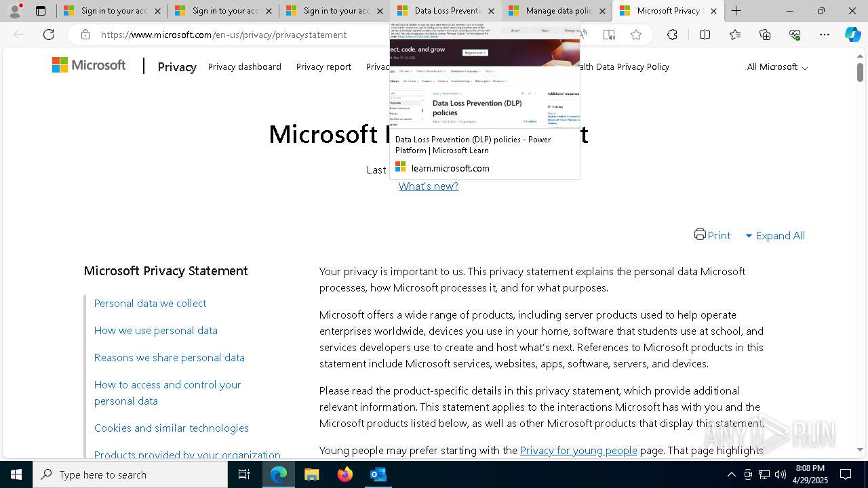The image size is (868, 488).
Task: Open the Tab actions menu icon
Action: tap(41, 11)
